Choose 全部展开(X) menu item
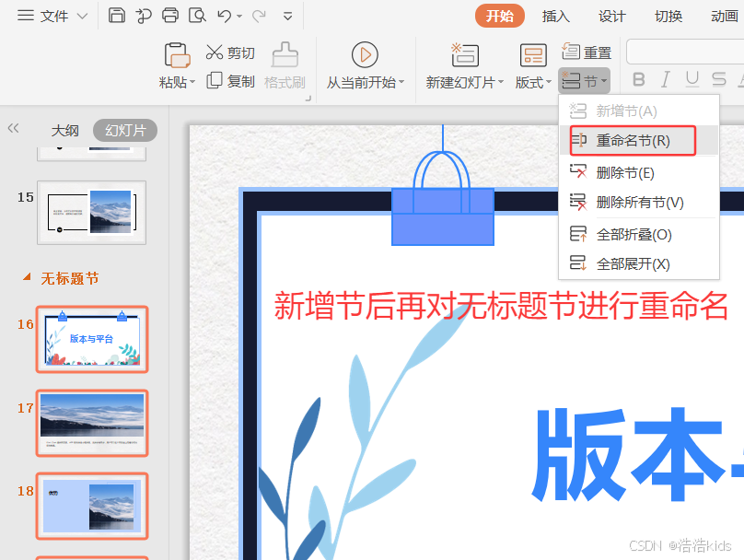This screenshot has height=560, width=744. click(639, 263)
